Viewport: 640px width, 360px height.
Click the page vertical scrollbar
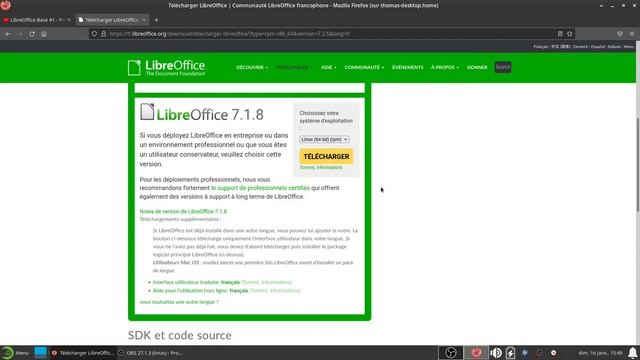pos(638,164)
